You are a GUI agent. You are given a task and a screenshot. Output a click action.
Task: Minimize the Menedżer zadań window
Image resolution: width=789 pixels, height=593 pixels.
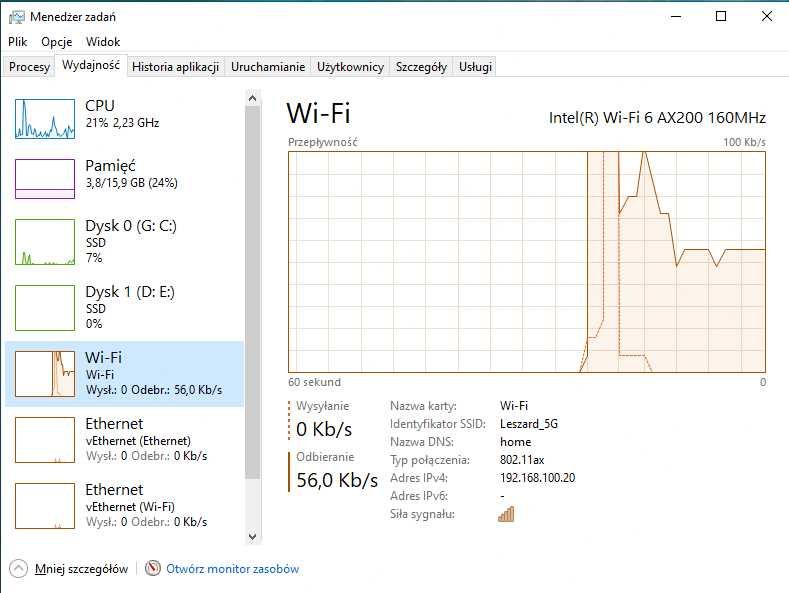(x=676, y=17)
